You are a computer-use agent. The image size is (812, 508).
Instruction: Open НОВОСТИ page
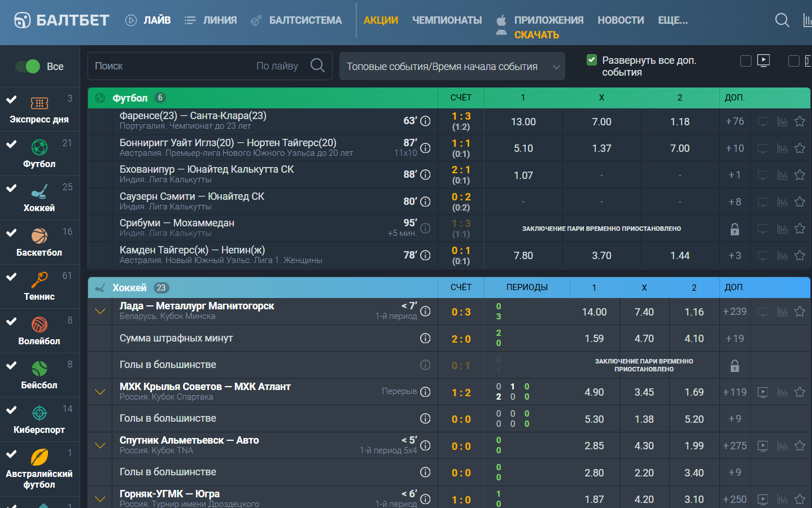tap(621, 20)
